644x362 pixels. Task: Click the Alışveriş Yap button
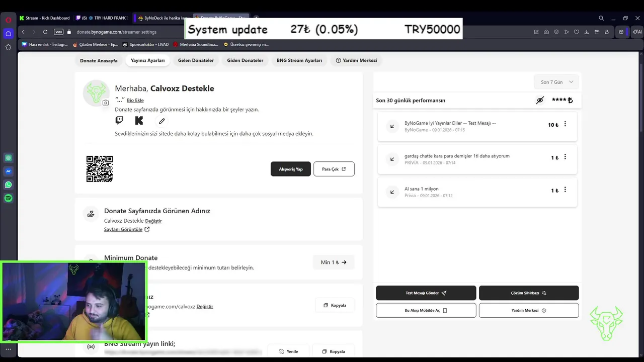coord(291,169)
